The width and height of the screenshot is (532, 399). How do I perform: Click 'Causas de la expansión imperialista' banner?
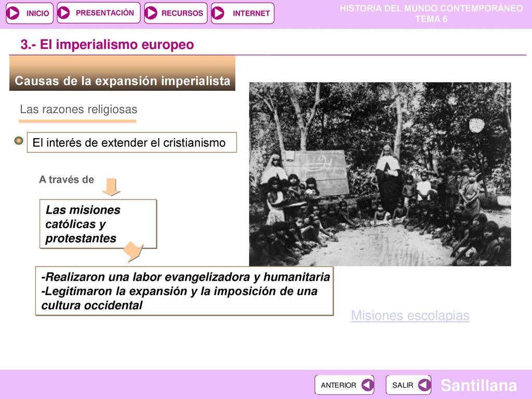point(122,74)
